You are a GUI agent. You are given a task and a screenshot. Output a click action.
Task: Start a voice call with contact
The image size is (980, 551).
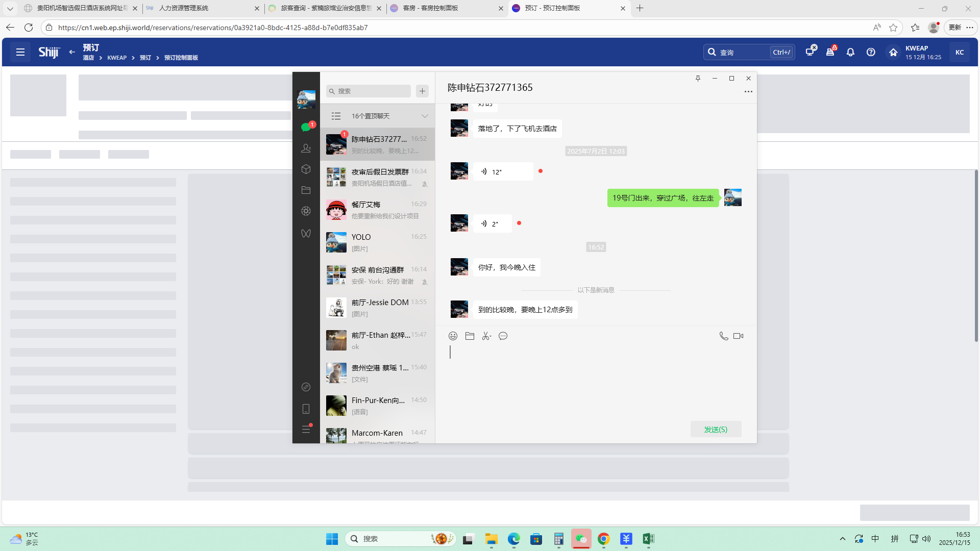pyautogui.click(x=723, y=336)
